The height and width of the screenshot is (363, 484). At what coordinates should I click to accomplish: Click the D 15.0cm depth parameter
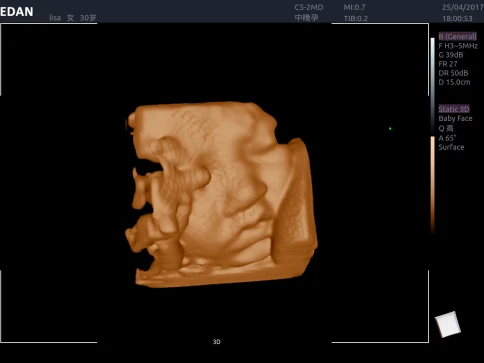(x=454, y=82)
